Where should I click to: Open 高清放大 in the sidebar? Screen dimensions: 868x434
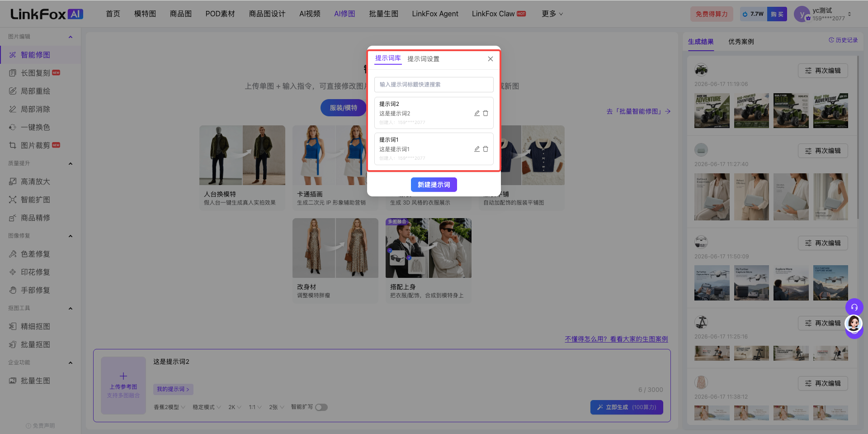click(40, 181)
